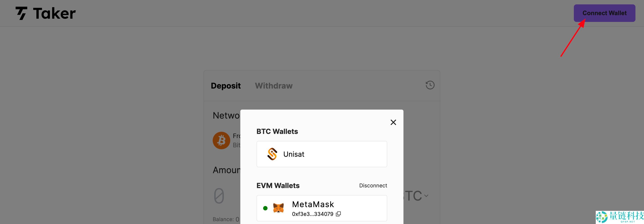Select the MetaMask wallet entry
Image resolution: width=644 pixels, height=224 pixels.
click(x=322, y=208)
